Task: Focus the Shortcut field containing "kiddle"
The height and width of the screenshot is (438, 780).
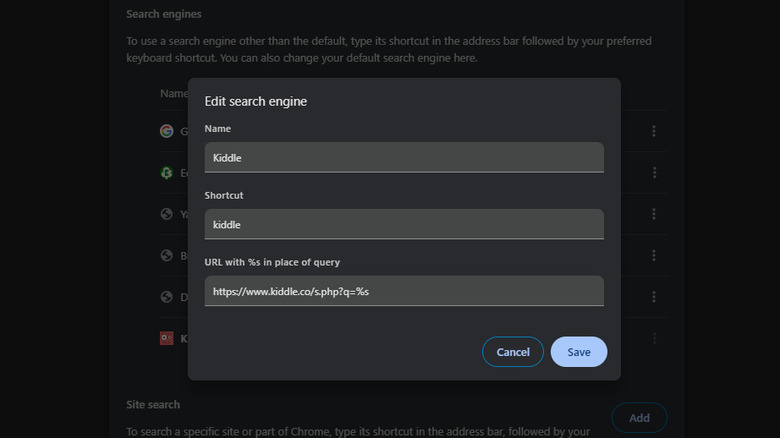Action: [404, 224]
